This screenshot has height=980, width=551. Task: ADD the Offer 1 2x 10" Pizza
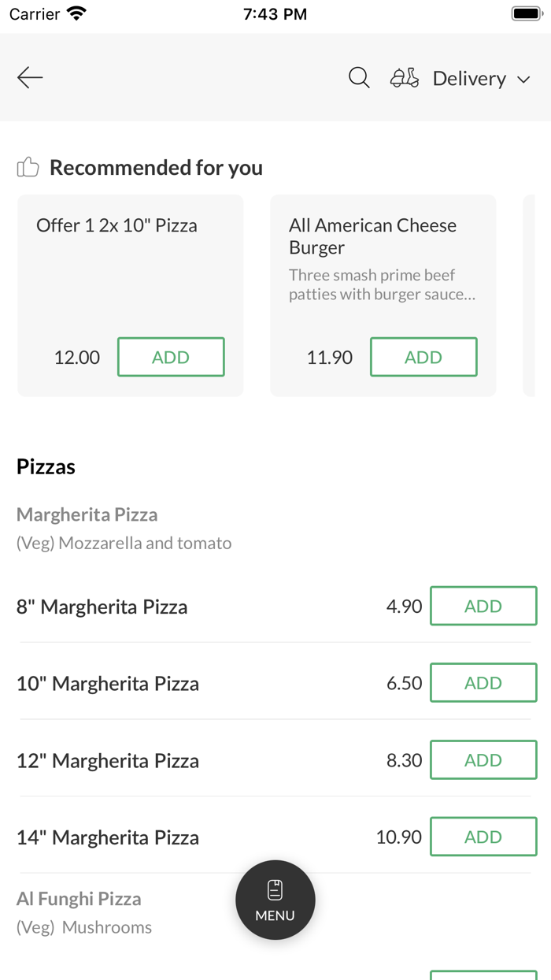point(171,356)
